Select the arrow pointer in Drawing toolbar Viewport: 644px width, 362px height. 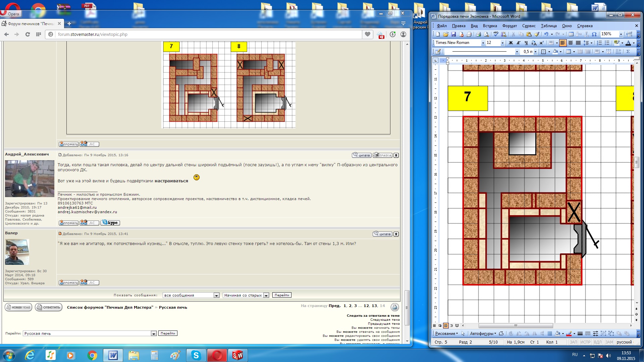463,334
